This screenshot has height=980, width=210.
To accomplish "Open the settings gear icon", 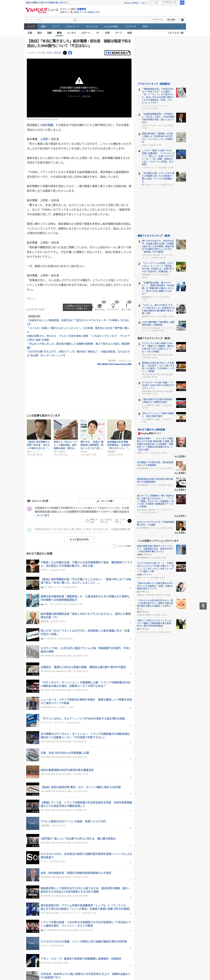I will pos(182,19).
